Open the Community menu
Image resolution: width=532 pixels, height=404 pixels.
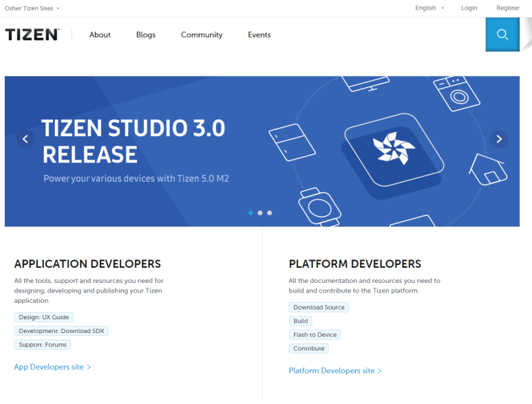[x=202, y=35]
